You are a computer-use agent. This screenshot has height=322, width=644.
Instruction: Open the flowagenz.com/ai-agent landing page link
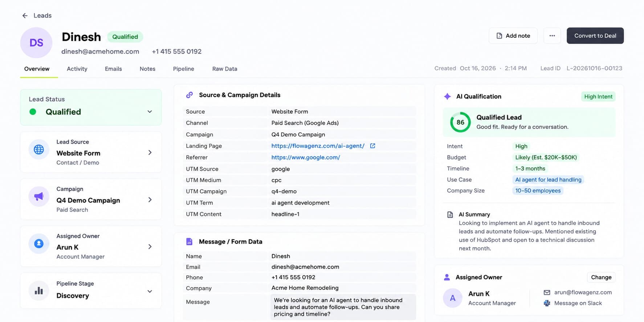click(318, 146)
